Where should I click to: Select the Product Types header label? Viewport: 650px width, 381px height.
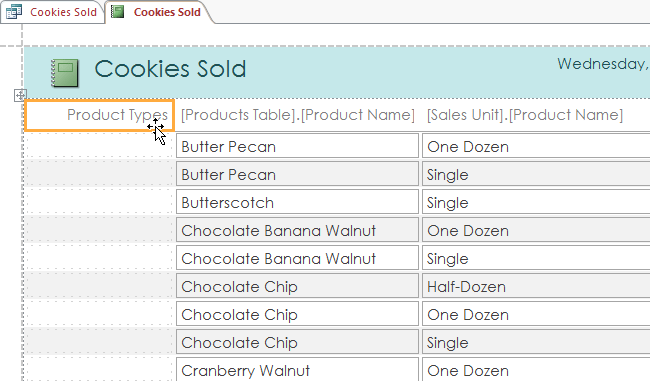point(99,115)
